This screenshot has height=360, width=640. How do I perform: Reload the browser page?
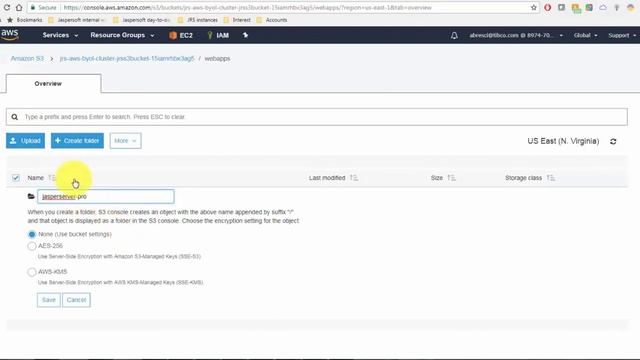point(7,7)
